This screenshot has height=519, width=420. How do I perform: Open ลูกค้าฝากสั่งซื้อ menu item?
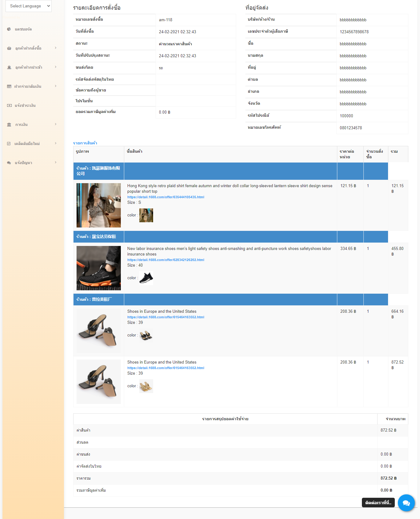coord(28,48)
